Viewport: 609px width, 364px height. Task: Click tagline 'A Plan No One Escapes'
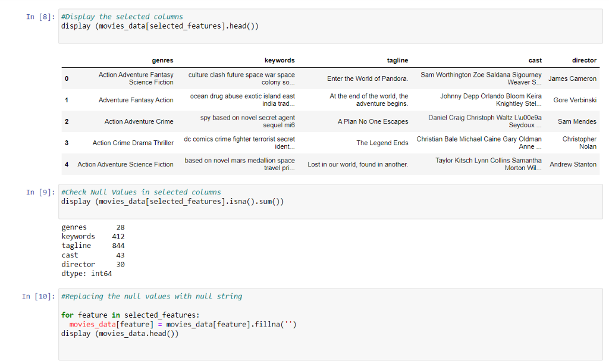373,121
